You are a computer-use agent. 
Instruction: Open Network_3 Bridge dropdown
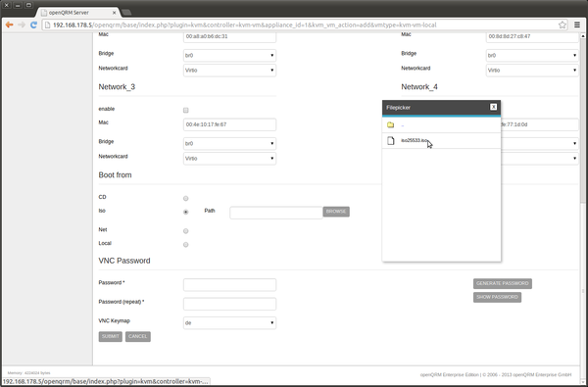click(229, 144)
